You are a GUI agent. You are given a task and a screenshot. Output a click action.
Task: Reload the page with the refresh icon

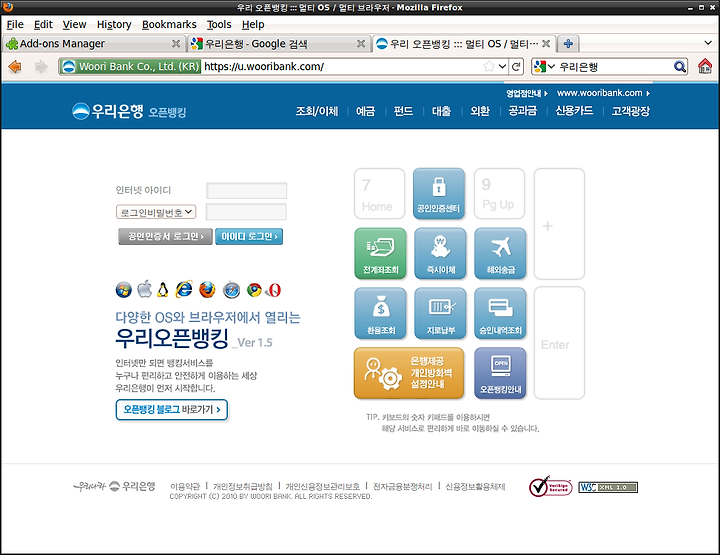coord(516,67)
